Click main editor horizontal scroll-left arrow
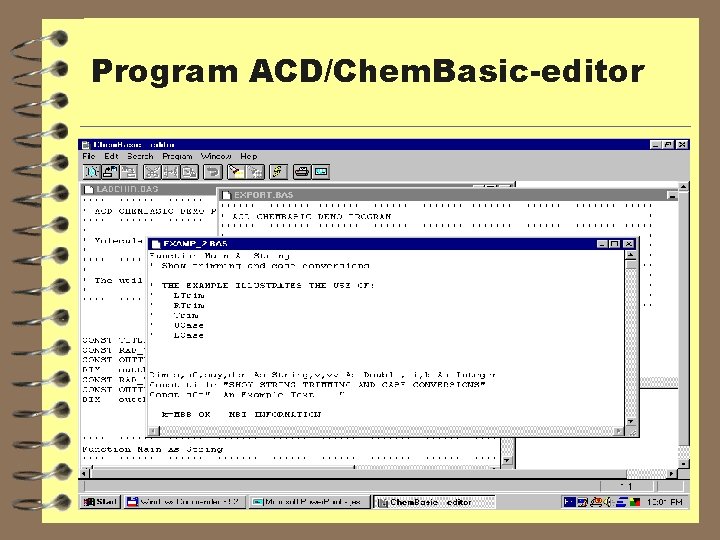The image size is (720, 540). pos(84,473)
